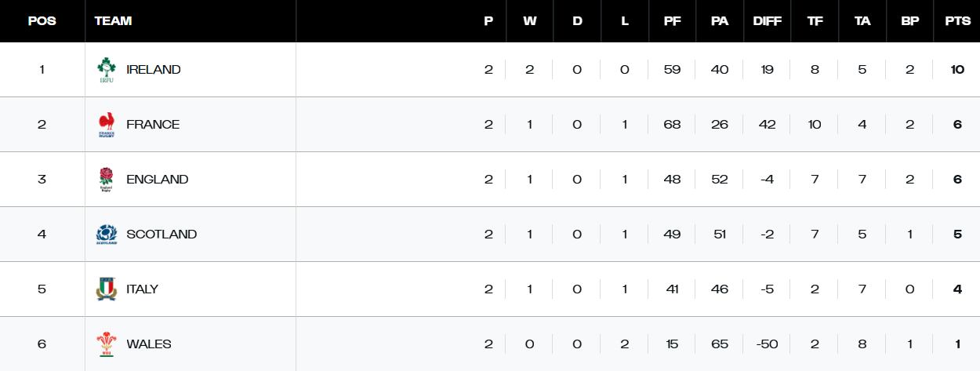
Task: Click the PTS column header
Action: click(957, 21)
